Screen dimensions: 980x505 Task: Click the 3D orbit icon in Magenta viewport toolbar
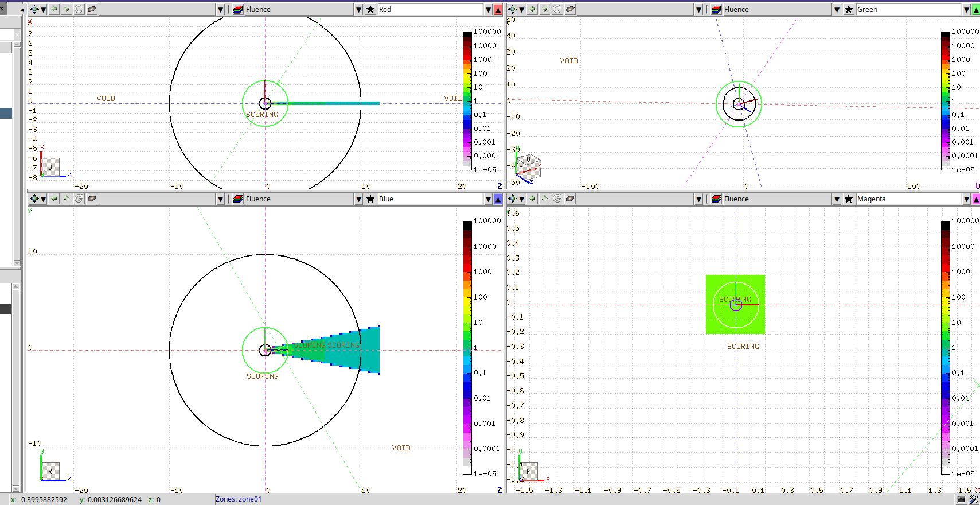click(570, 199)
